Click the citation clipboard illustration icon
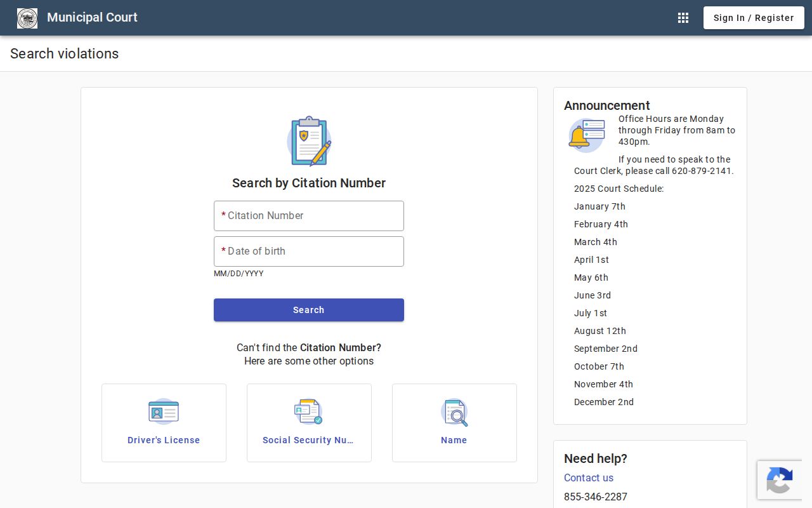 pos(309,141)
